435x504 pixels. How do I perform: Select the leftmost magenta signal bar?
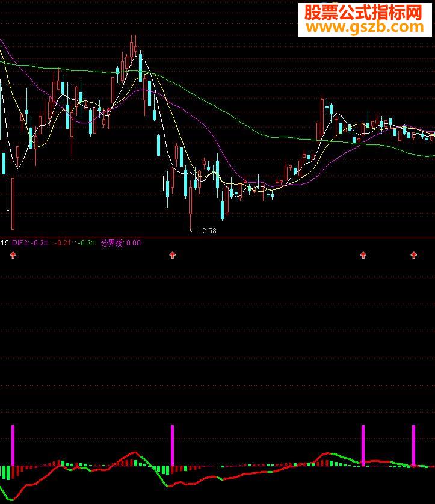pos(13,445)
